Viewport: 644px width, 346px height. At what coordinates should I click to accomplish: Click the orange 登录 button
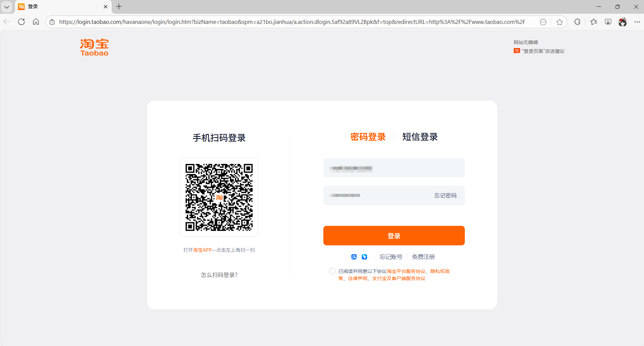[394, 235]
